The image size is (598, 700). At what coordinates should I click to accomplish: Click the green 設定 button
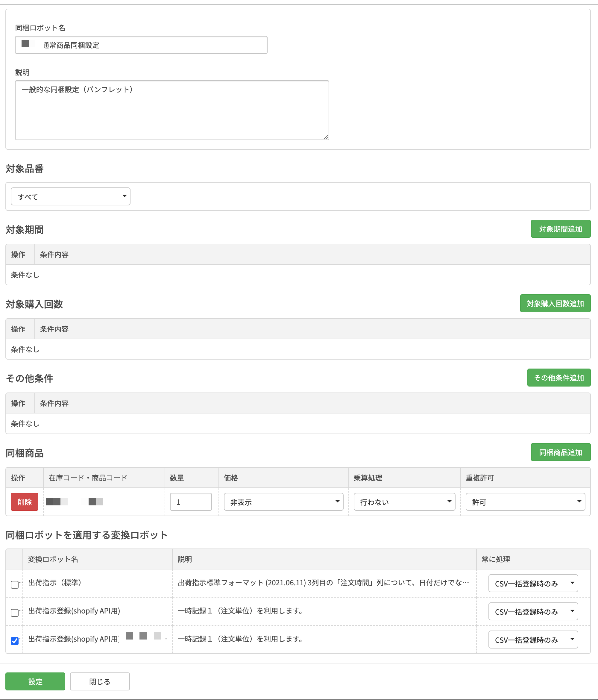coord(35,681)
